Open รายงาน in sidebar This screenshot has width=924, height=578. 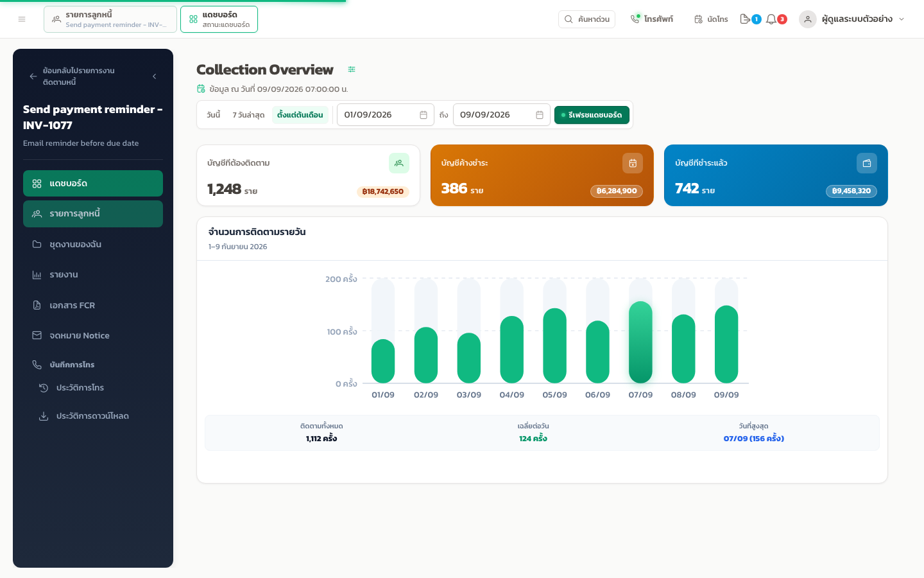(x=93, y=275)
